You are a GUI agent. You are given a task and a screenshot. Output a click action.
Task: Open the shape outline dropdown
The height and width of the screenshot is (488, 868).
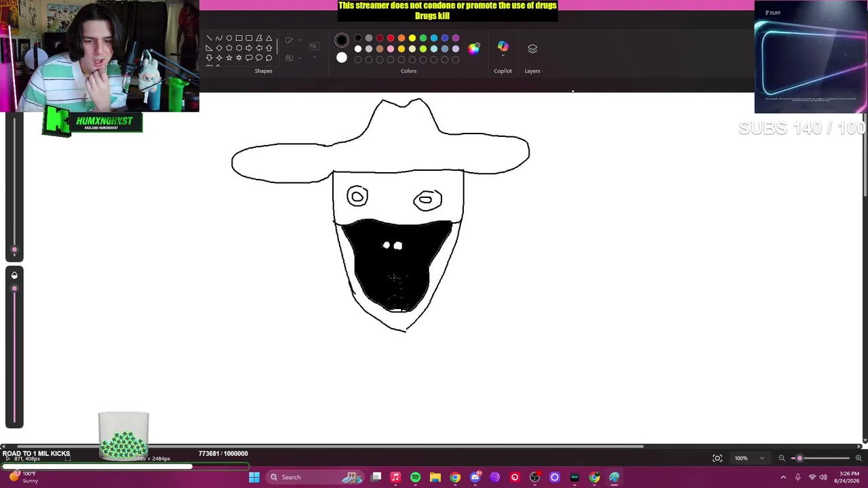[x=292, y=40]
